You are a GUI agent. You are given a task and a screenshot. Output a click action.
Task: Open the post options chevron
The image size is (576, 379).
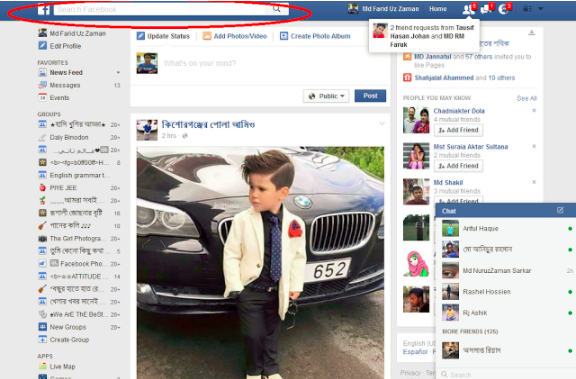coord(382,123)
